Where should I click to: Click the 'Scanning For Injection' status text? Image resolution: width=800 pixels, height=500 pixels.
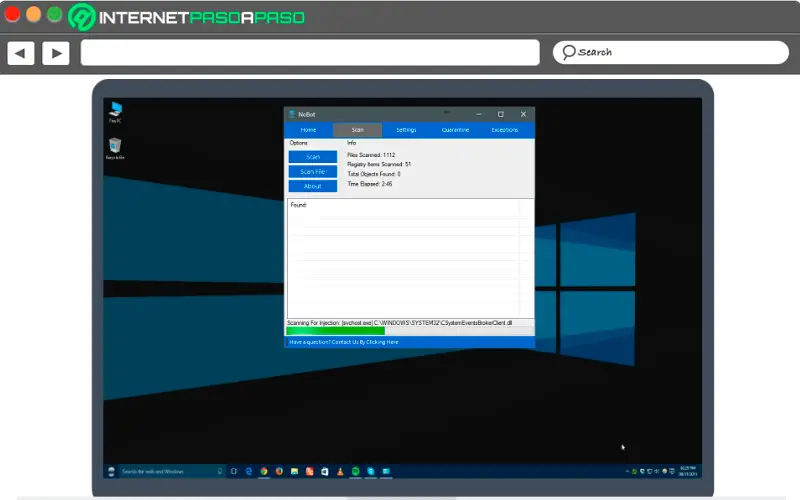point(399,323)
